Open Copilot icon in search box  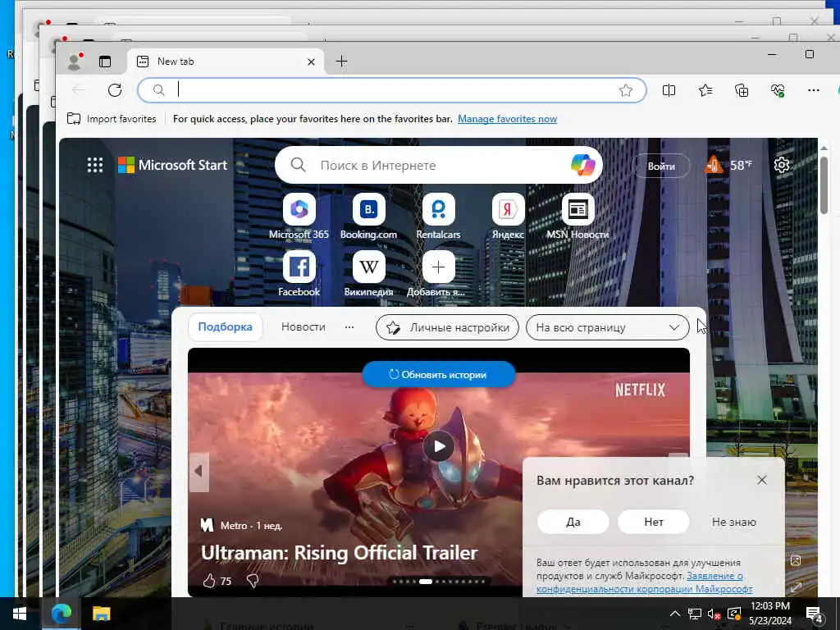[x=582, y=165]
